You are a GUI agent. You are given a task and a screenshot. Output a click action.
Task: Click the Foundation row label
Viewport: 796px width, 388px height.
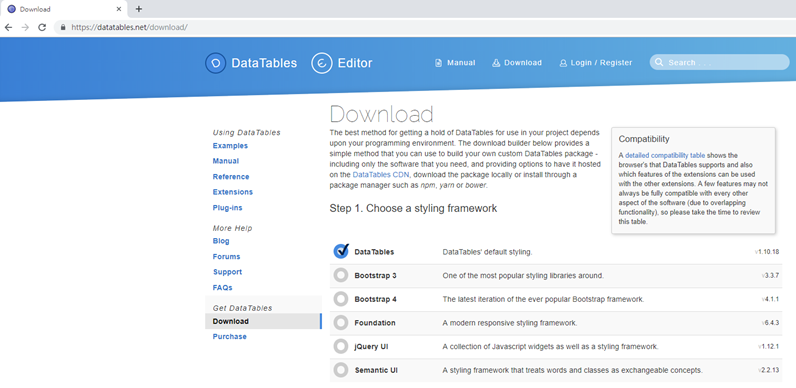(375, 323)
